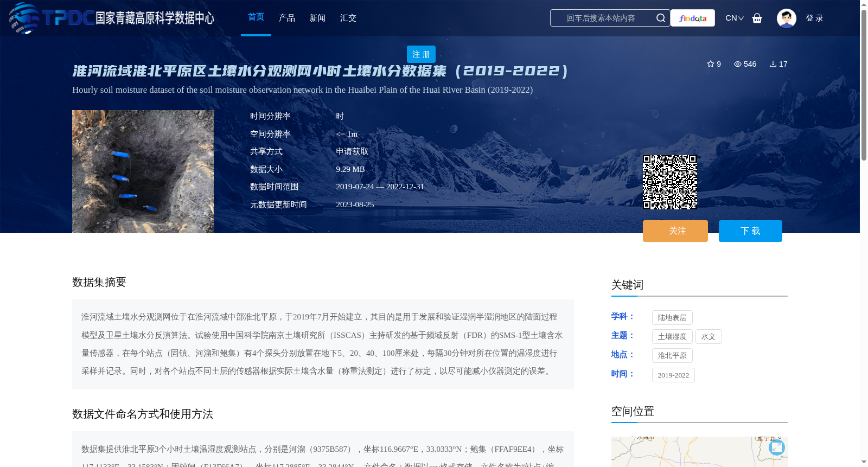Open the 汇交 menu
The image size is (868, 467).
(x=348, y=18)
